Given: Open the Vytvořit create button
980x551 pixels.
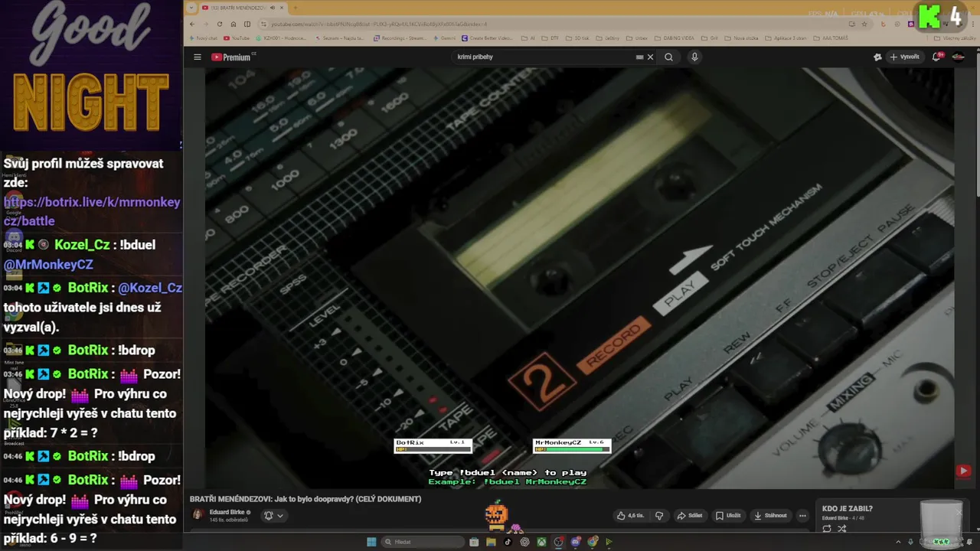Looking at the screenshot, I should [904, 57].
